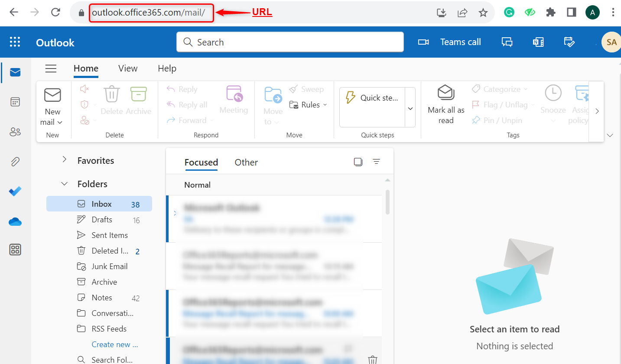Open Files paperclip in the left rail
This screenshot has height=364, width=621.
(15, 162)
